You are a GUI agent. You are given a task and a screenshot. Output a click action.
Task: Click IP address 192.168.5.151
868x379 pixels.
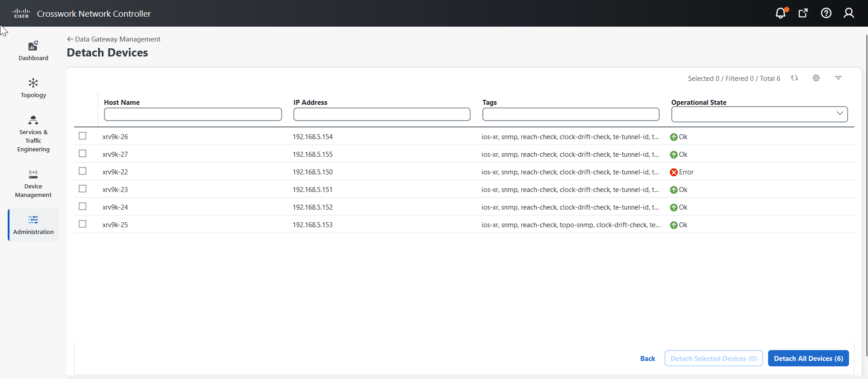coord(312,190)
